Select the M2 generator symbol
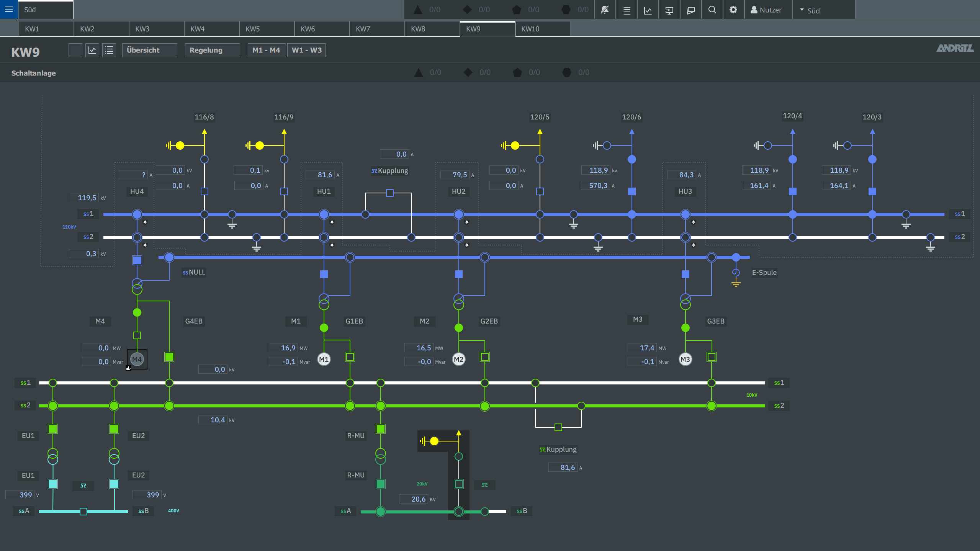The width and height of the screenshot is (980, 551). click(x=458, y=359)
